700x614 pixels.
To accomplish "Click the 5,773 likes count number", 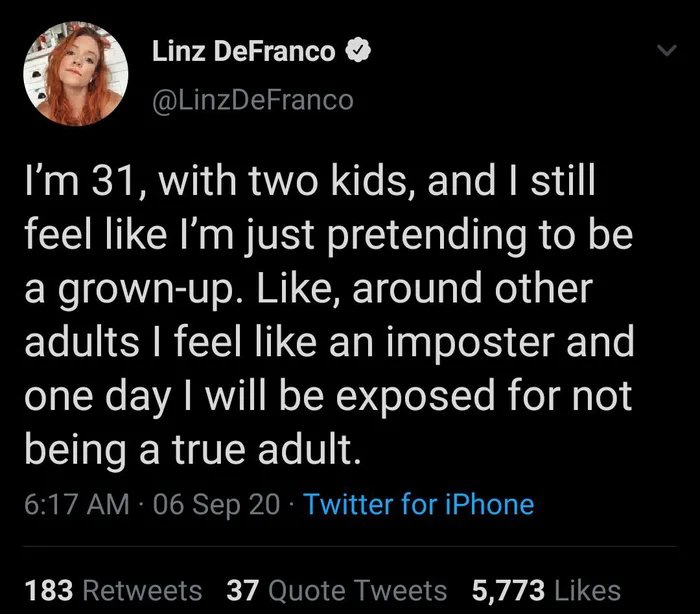I will [x=508, y=590].
